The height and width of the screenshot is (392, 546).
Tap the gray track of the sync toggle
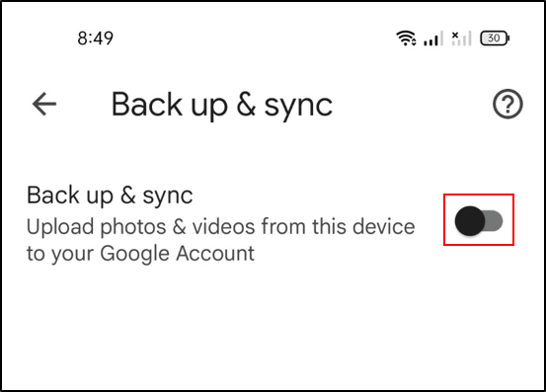[495, 221]
